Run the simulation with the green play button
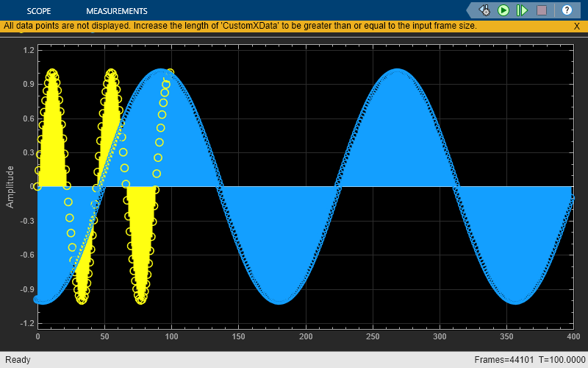Viewport: 588px width, 368px height. tap(503, 10)
